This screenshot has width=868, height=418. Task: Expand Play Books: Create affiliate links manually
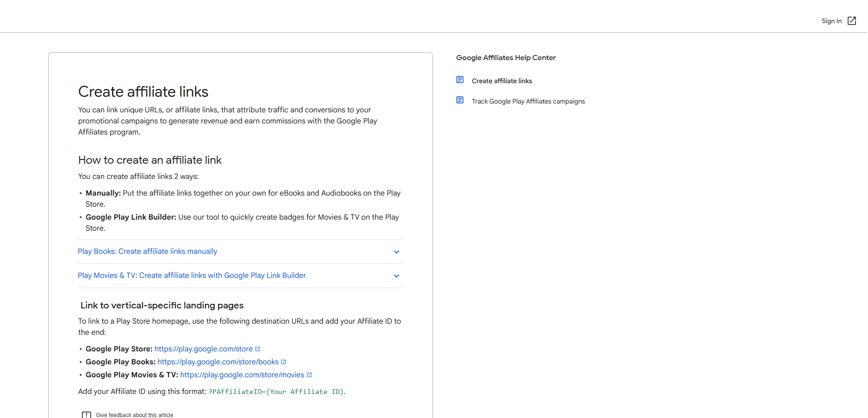[147, 252]
